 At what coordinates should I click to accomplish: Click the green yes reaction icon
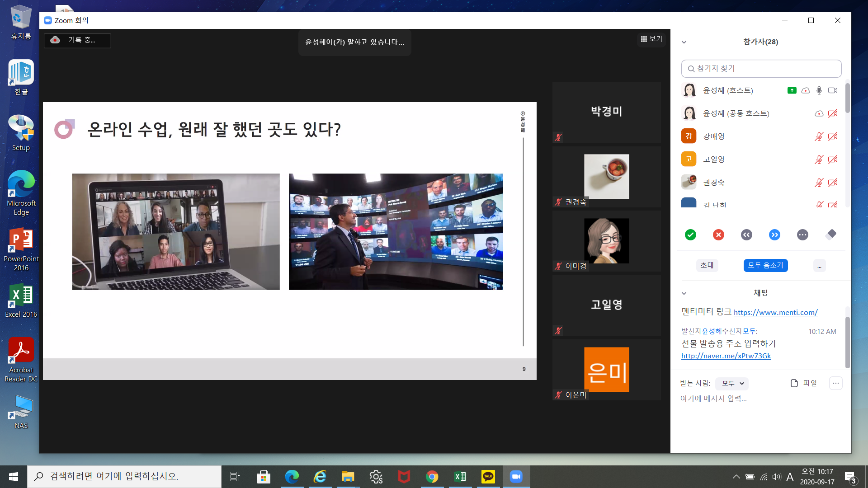pos(690,235)
